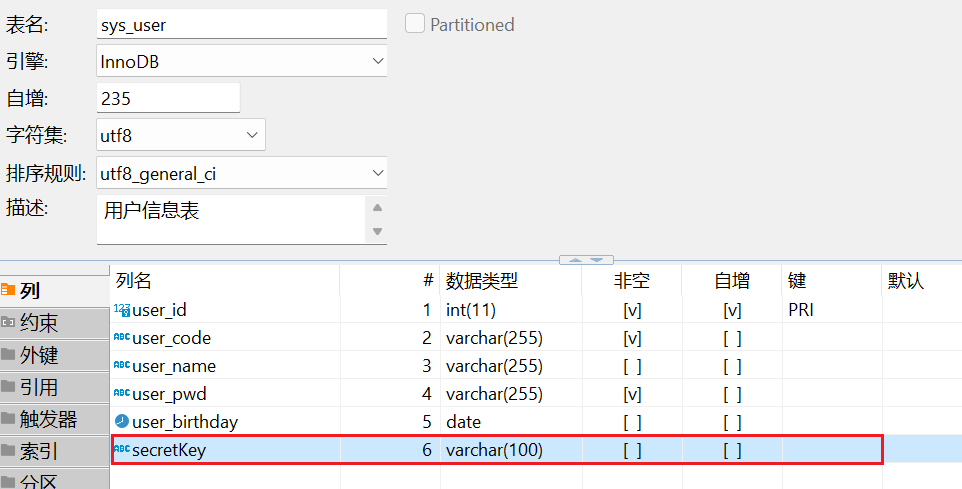Screen dimensions: 962x489
Task: Click the ABC icon beside user_name
Action: (x=121, y=365)
